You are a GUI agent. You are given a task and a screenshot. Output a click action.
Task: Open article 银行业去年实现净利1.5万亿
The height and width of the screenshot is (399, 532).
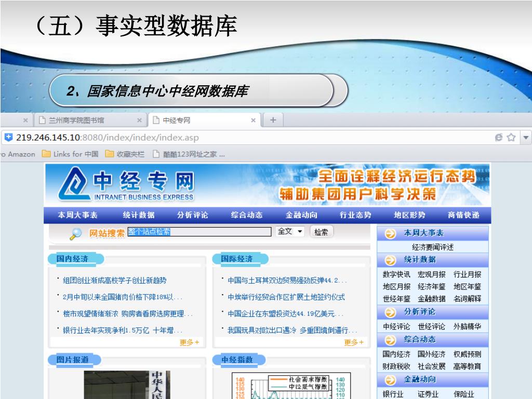pyautogui.click(x=123, y=330)
